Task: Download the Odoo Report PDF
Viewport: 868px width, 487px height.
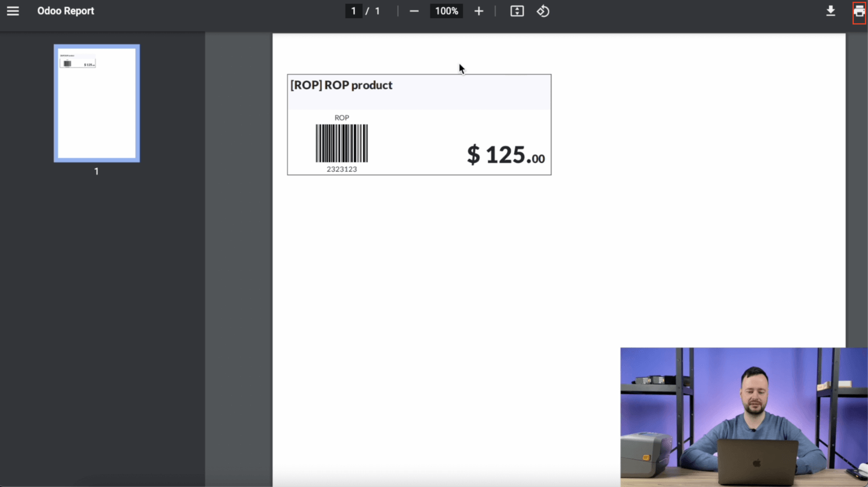Action: coord(830,11)
